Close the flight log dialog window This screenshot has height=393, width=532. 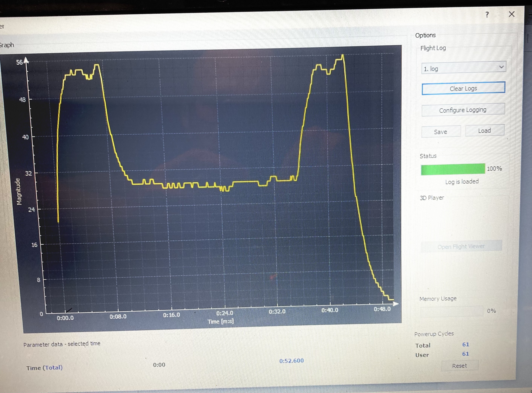[511, 14]
